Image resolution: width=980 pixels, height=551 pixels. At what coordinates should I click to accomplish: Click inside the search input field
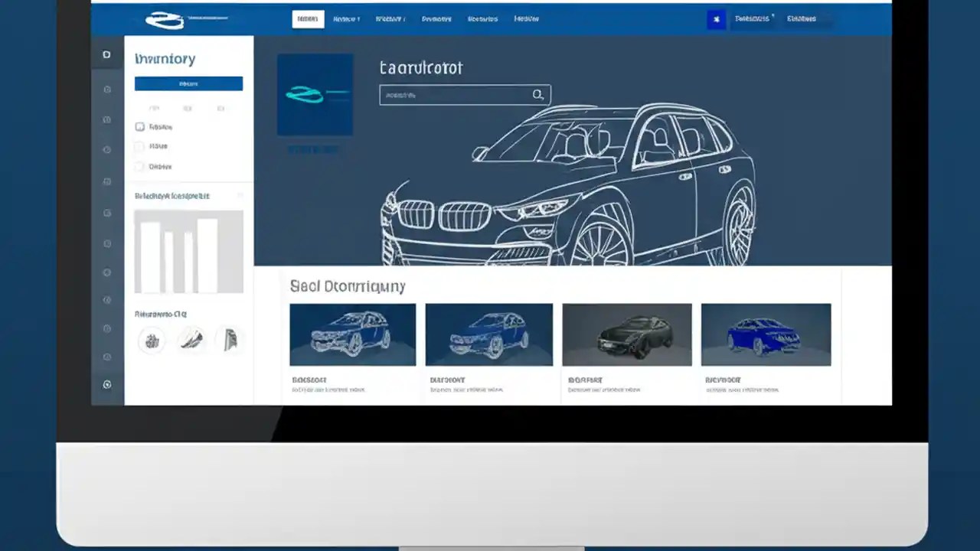click(x=452, y=94)
